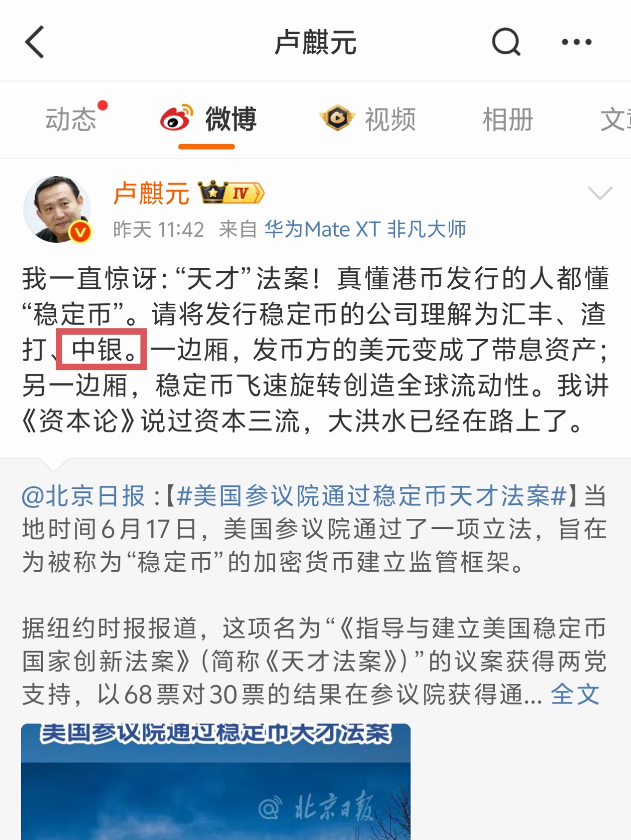Open the three-dots more menu
The image size is (631, 840).
pyautogui.click(x=576, y=42)
